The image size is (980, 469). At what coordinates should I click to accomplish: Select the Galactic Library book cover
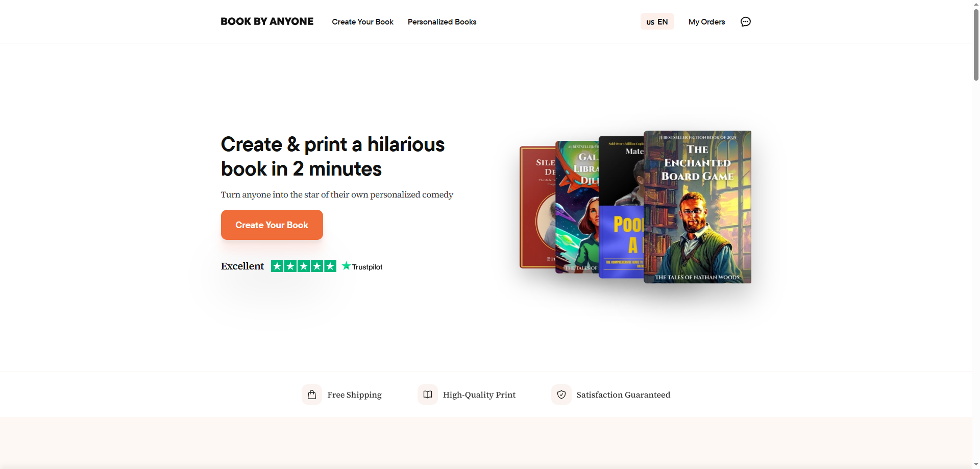coord(577,207)
